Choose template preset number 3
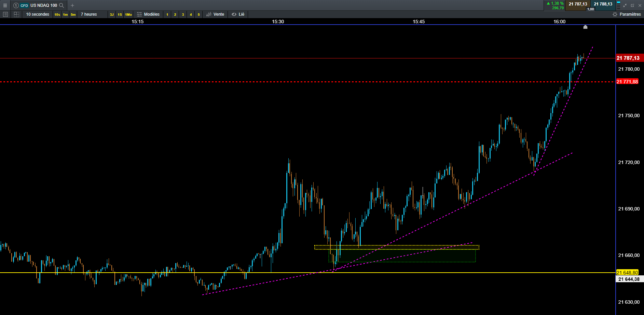This screenshot has width=644, height=315. 183,14
